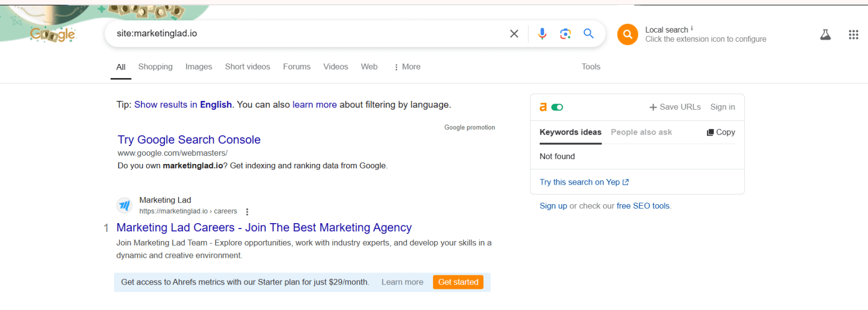Open Try Google Search Console promotion

tap(189, 140)
